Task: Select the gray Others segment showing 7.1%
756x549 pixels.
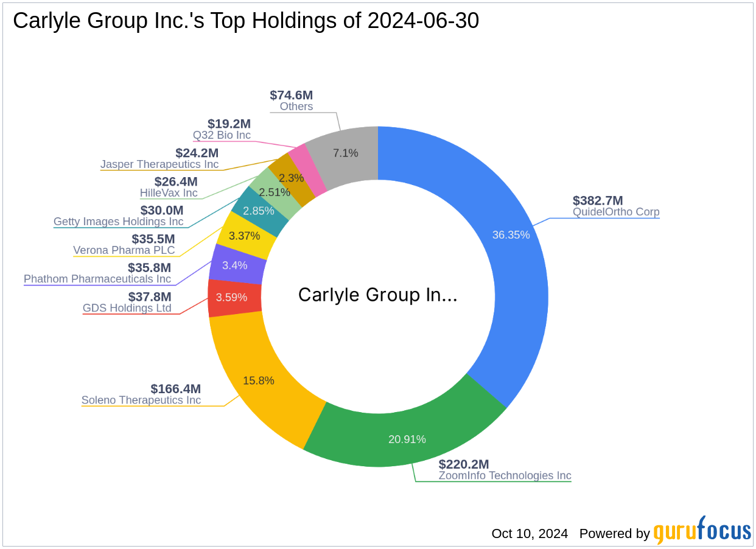Action: click(x=346, y=153)
